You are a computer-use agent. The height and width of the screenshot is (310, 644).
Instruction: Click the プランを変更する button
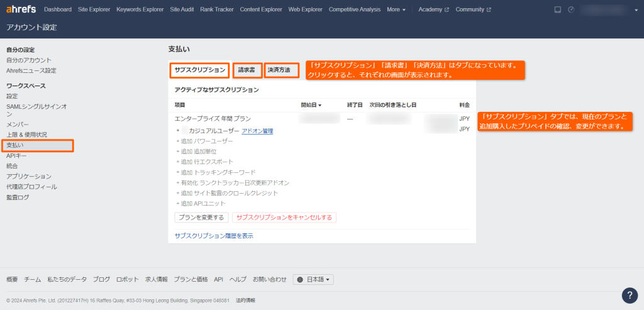[201, 218]
